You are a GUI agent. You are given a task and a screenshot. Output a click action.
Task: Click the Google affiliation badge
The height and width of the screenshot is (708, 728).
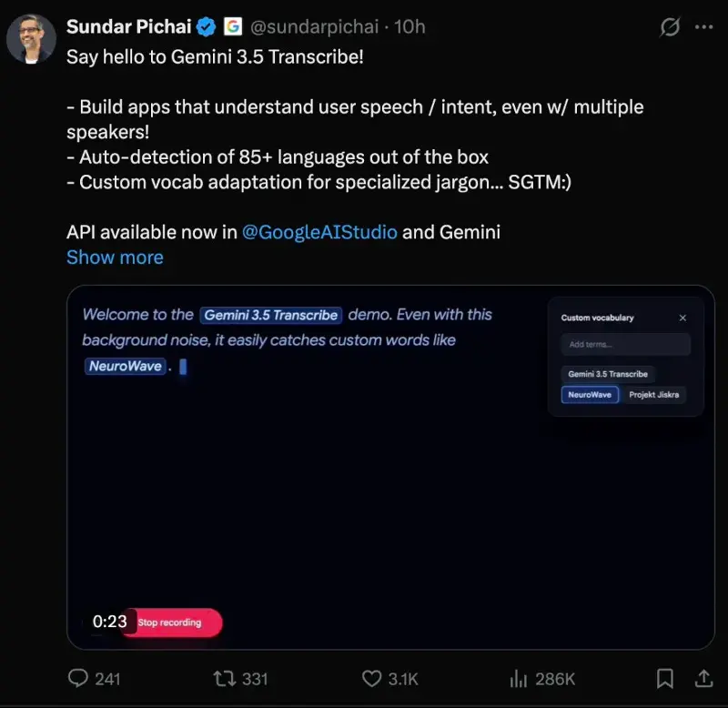233,26
